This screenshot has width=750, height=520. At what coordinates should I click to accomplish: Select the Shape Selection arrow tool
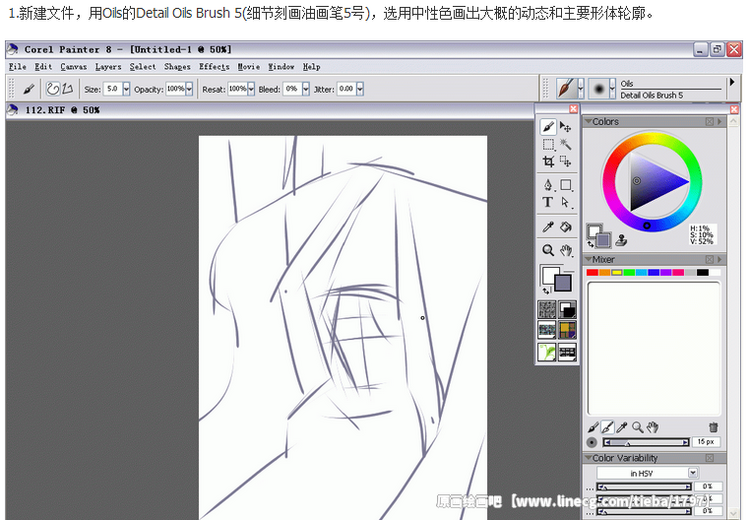566,202
